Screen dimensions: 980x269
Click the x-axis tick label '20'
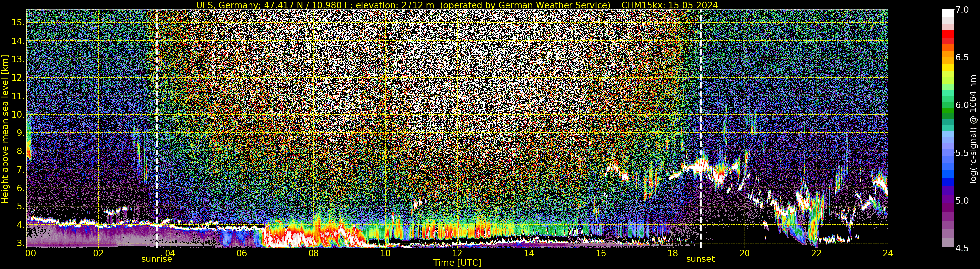click(745, 253)
